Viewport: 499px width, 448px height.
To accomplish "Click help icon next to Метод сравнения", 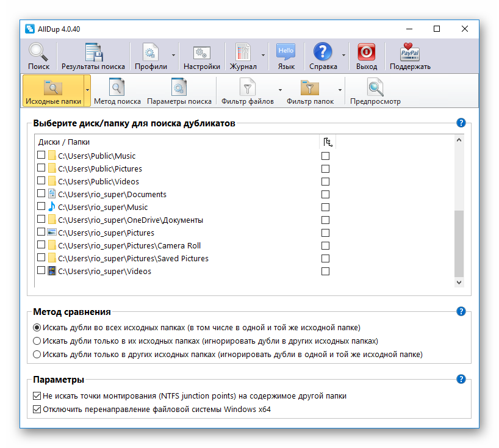I will (x=461, y=311).
